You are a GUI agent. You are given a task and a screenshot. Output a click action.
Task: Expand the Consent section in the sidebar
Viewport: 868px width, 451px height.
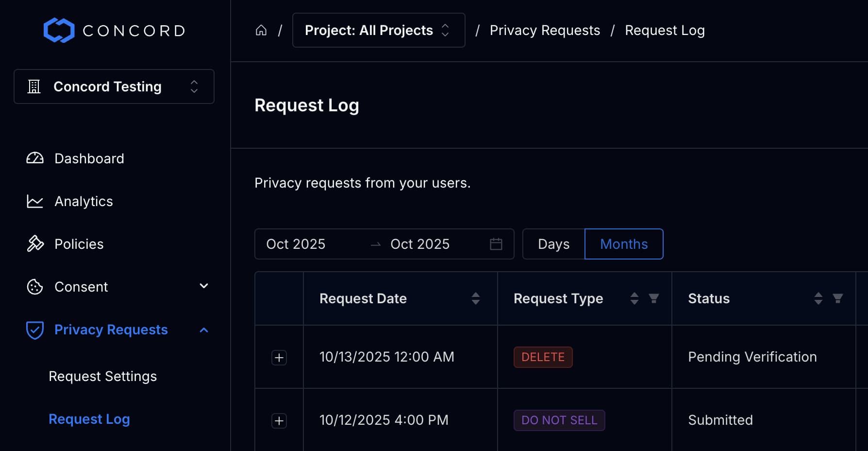(x=204, y=286)
